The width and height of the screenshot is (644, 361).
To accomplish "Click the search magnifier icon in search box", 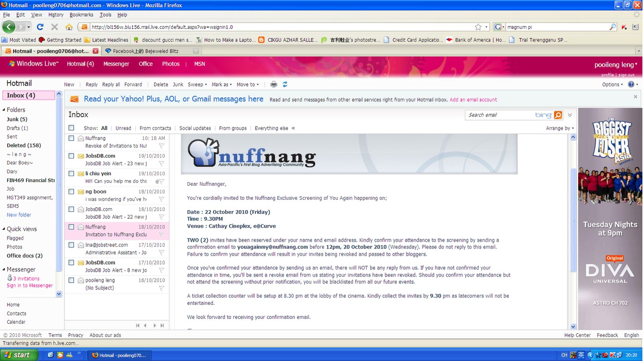I will (613, 27).
